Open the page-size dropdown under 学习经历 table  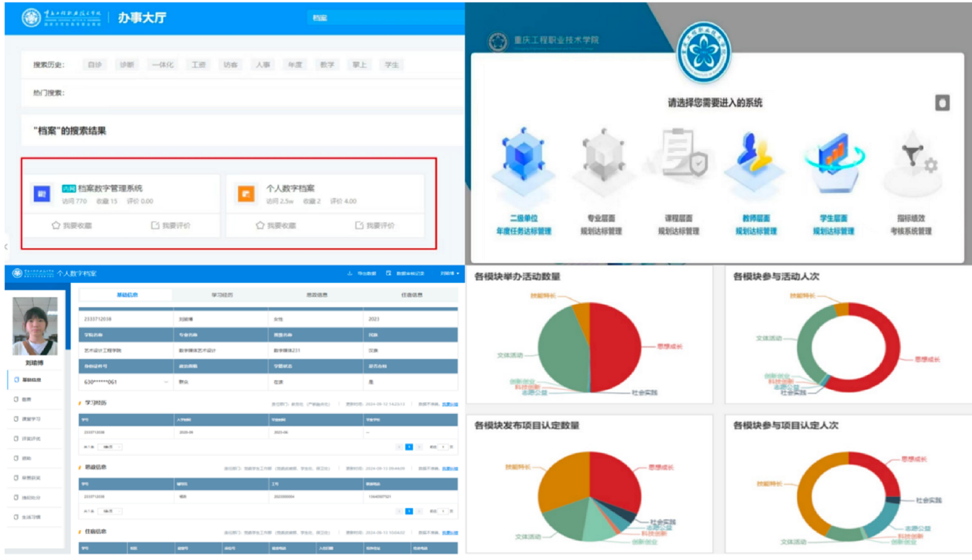[x=110, y=447]
